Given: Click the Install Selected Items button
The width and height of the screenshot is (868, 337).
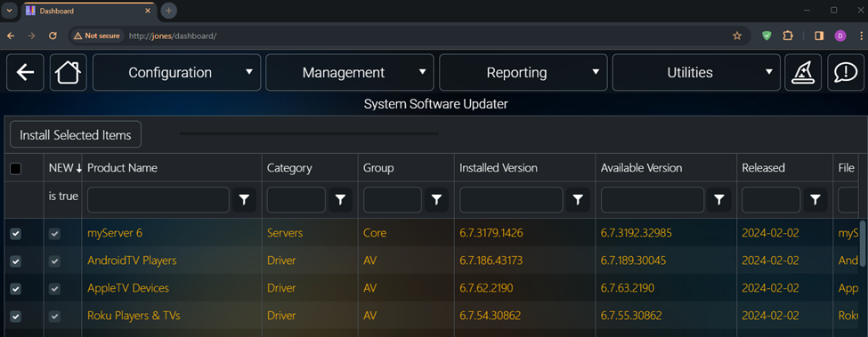Looking at the screenshot, I should point(76,135).
